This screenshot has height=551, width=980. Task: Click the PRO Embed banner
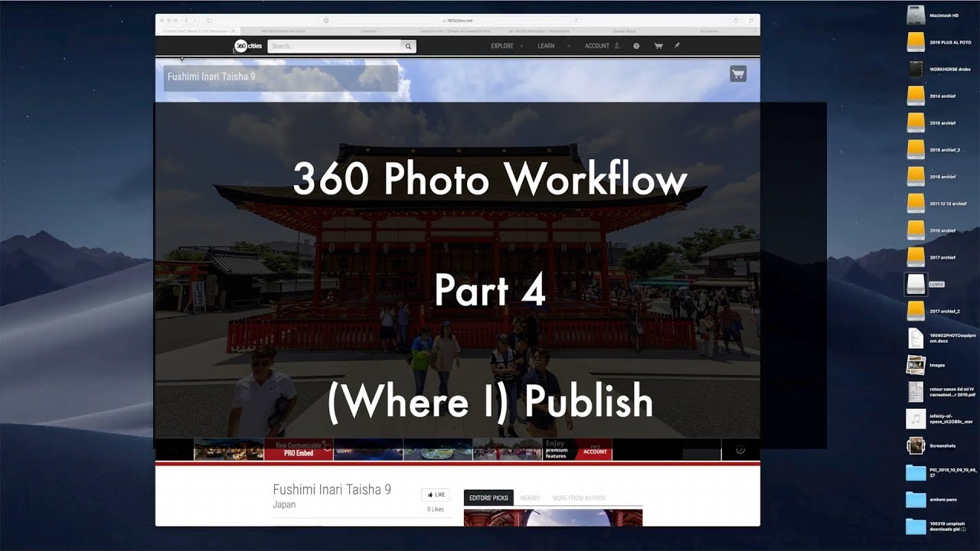point(299,449)
